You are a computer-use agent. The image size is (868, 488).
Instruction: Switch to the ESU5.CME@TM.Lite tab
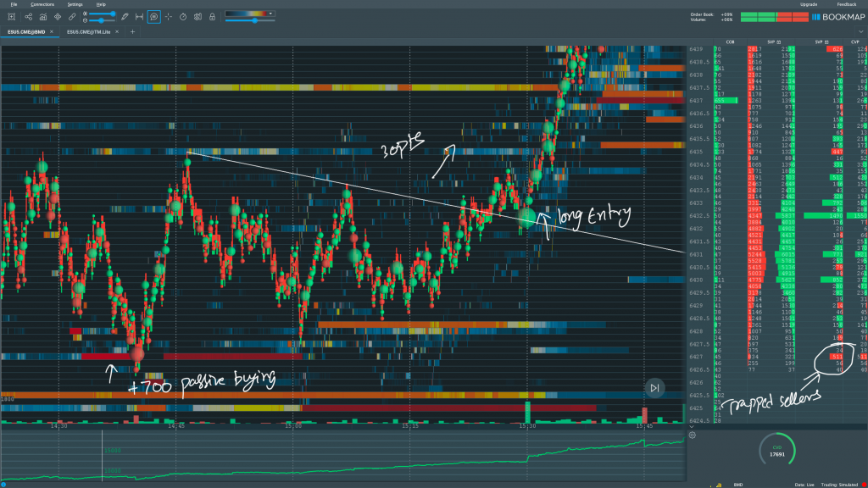tap(90, 31)
